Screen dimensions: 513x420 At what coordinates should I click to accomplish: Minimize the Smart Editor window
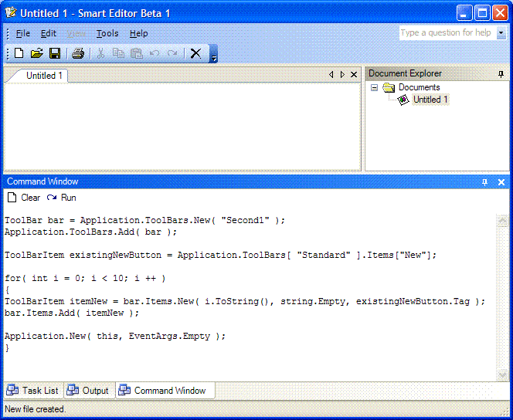464,13
